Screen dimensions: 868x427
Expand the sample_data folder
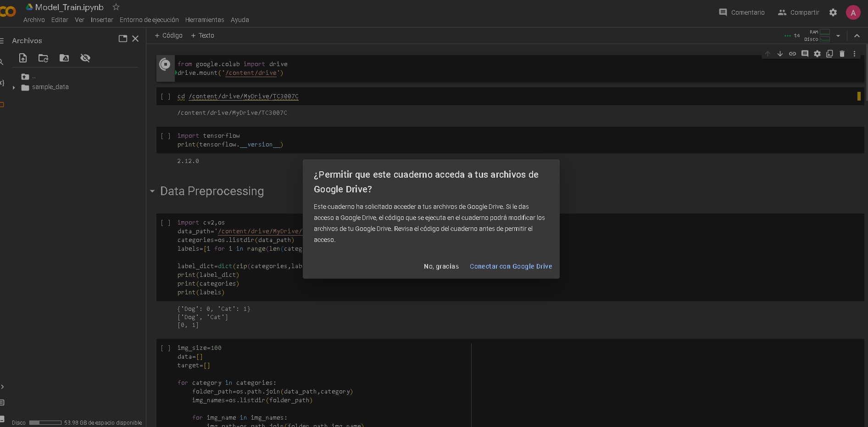click(x=14, y=87)
